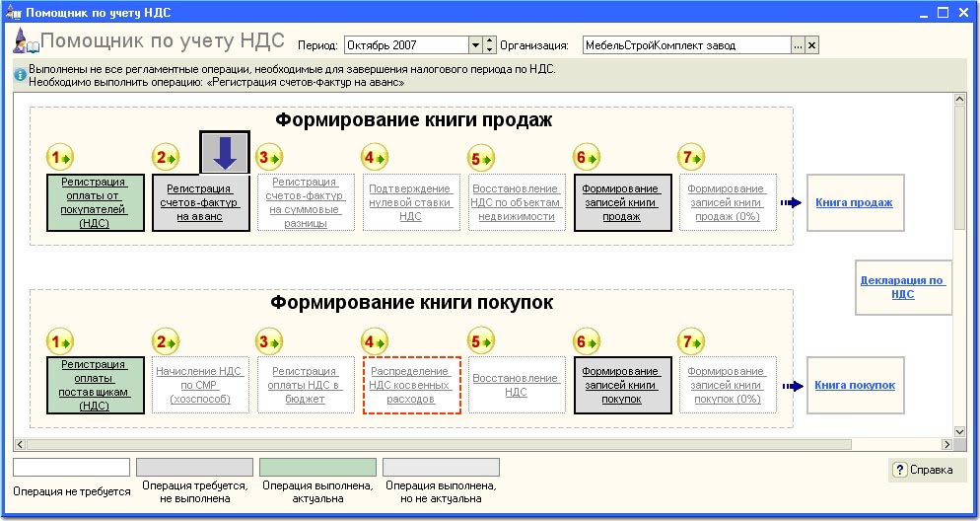Open Начисление НДС по СМР (хозспособ)

pyautogui.click(x=200, y=385)
